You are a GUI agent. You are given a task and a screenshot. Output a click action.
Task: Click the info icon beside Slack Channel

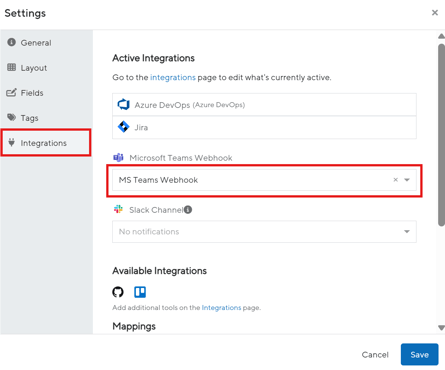coord(188,210)
